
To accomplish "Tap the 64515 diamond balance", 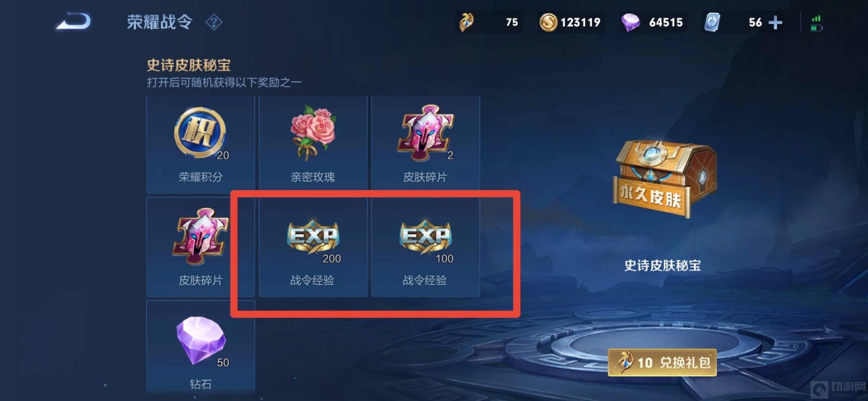I will click(666, 23).
